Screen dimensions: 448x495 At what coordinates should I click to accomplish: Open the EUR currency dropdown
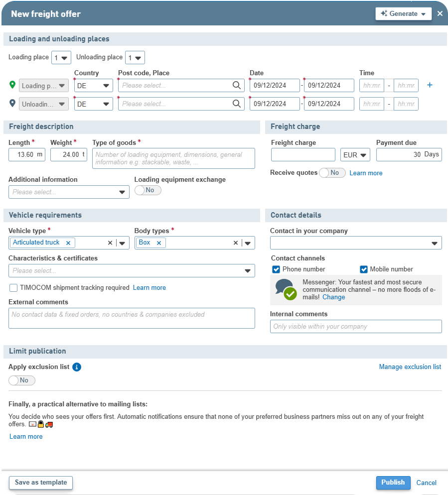click(355, 155)
